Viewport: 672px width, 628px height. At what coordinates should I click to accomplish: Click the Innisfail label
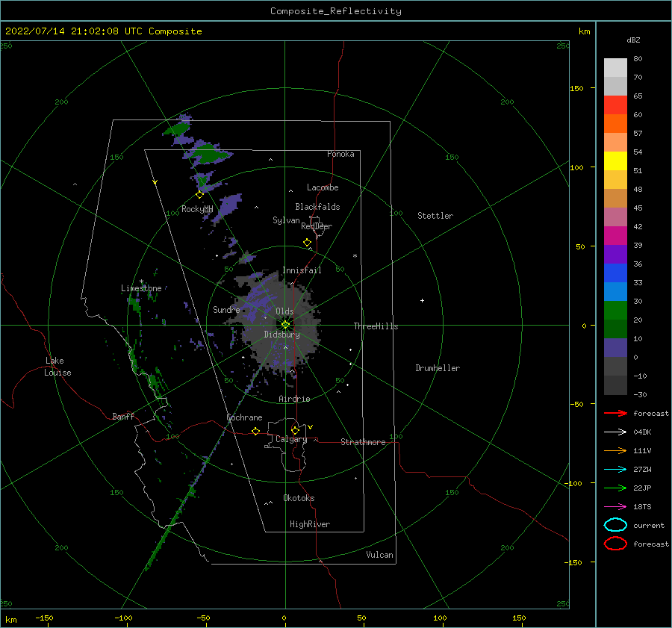coord(302,270)
